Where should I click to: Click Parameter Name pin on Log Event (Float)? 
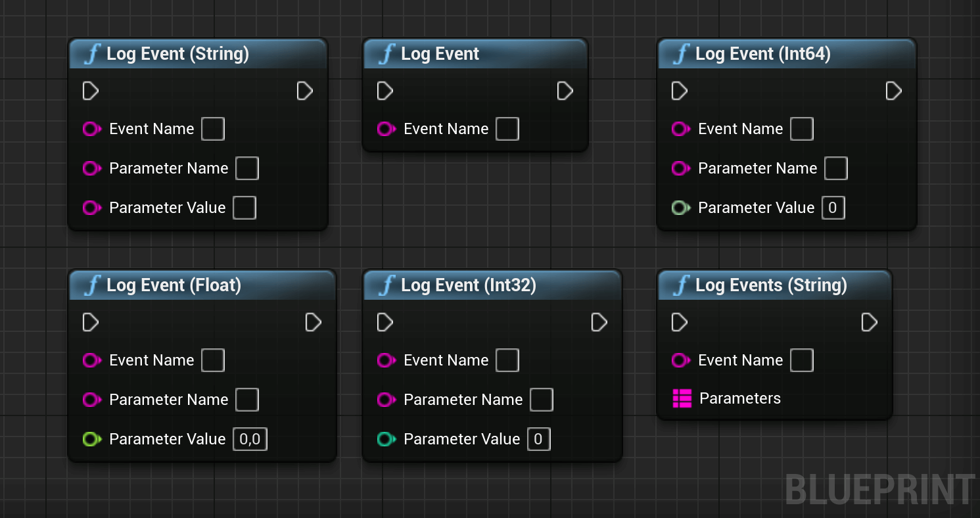(x=92, y=400)
